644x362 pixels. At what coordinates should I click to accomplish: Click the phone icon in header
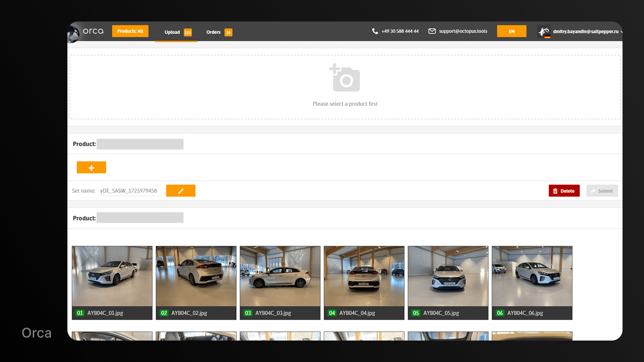pos(375,31)
